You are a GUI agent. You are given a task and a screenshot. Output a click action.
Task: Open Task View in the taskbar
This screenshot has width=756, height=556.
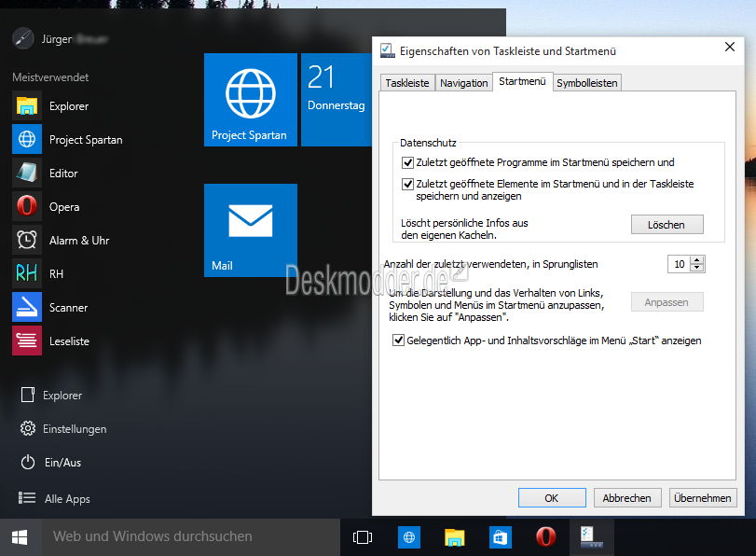[x=363, y=537]
